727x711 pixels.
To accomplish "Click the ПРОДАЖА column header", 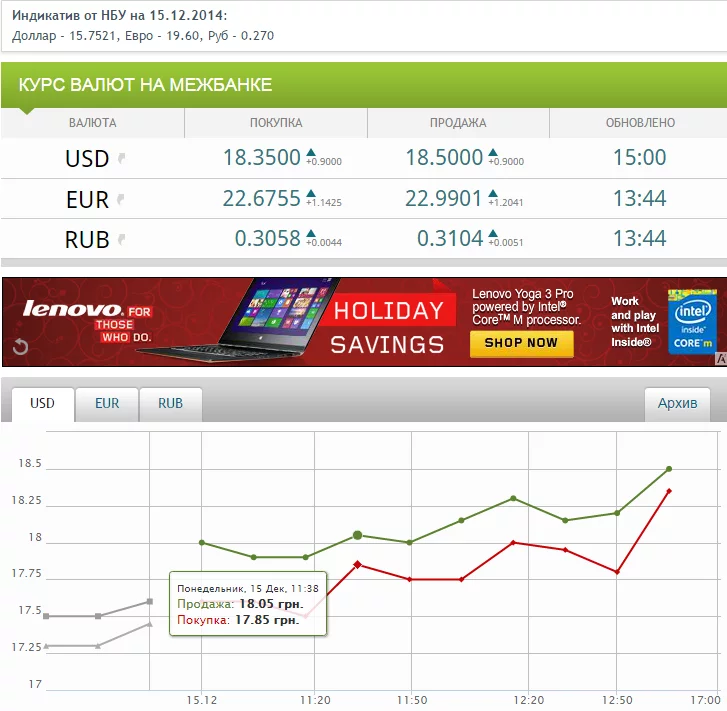I will point(458,123).
